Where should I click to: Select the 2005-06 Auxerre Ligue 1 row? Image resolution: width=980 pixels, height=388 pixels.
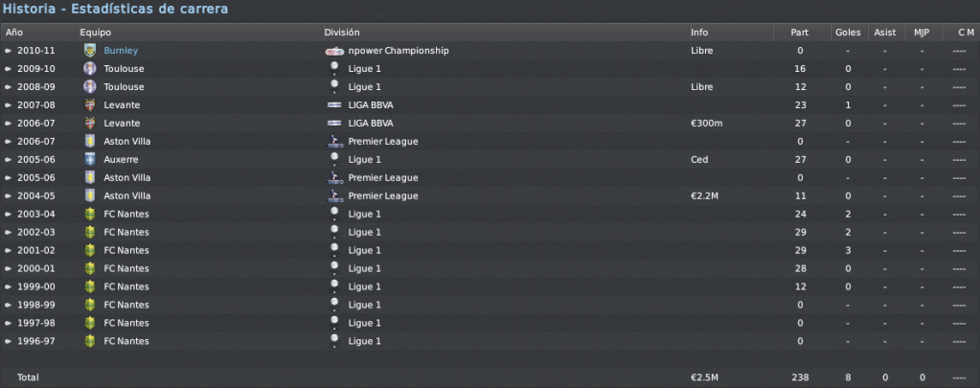490,159
